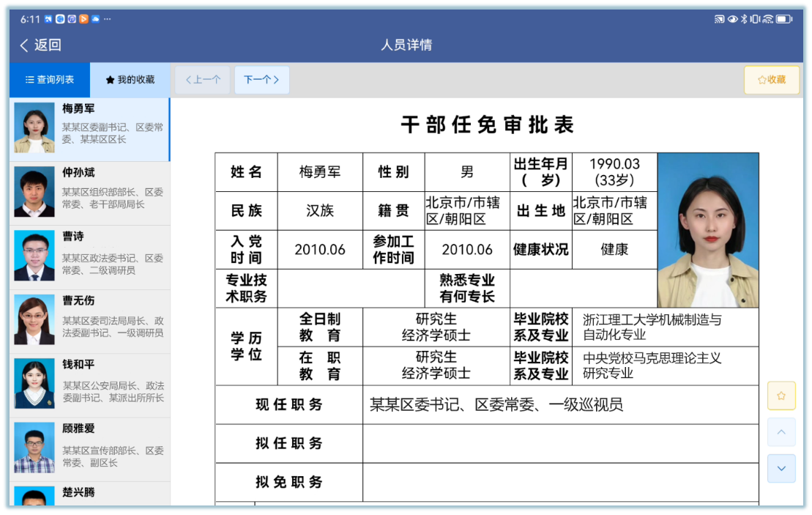
Task: Click the Wi-Fi icon in status bar
Action: [x=768, y=19]
